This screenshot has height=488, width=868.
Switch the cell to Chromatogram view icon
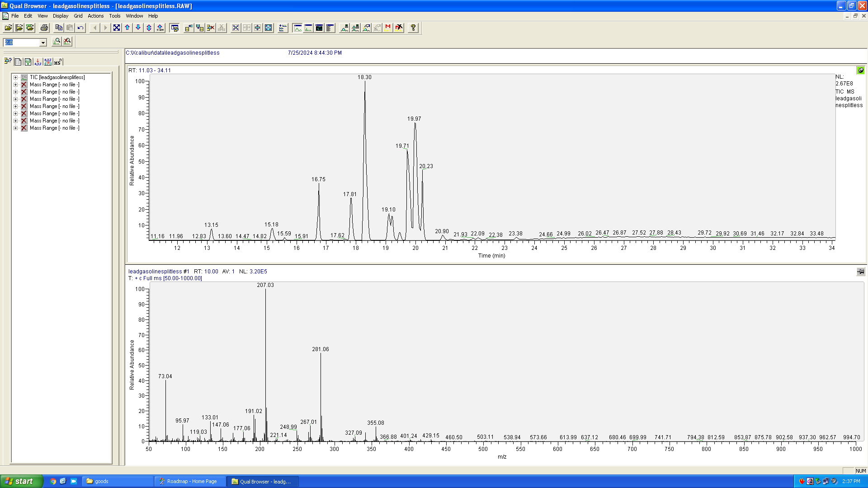297,28
